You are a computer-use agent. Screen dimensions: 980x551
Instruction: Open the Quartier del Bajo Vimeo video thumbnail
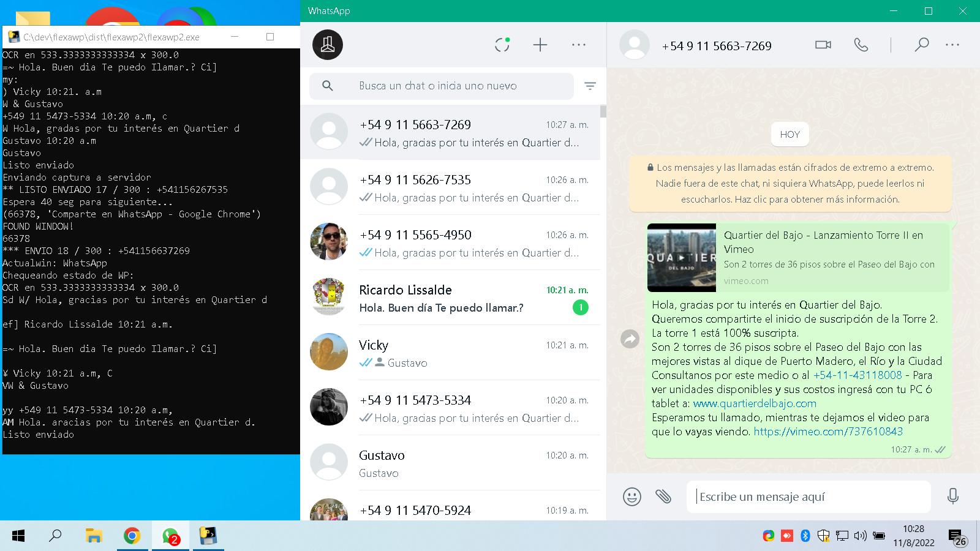(x=682, y=258)
